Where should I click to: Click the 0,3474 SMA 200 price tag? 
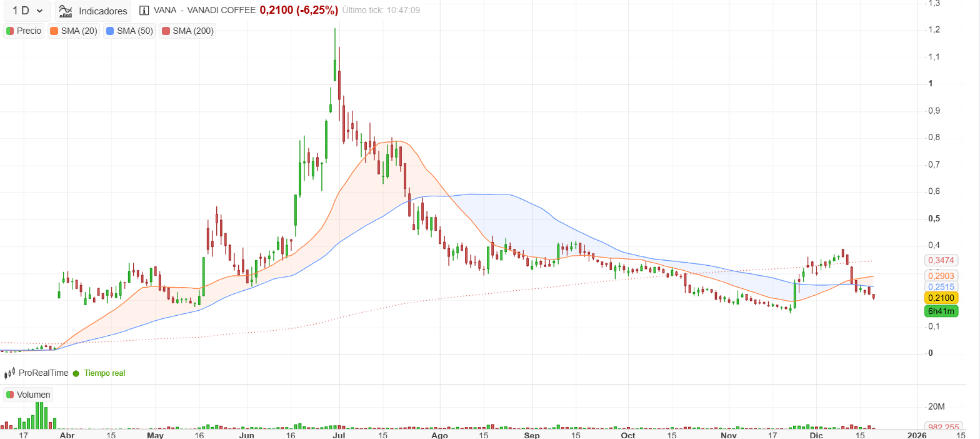[x=941, y=260]
